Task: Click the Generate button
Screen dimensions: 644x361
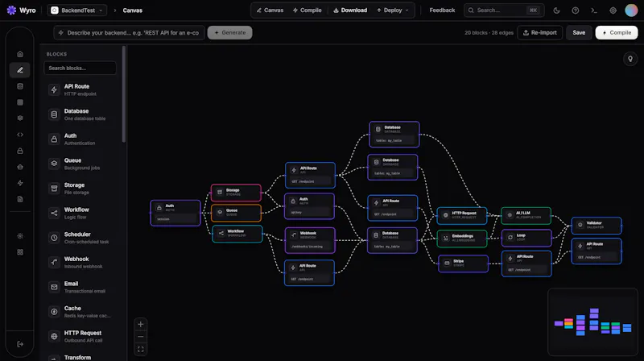Action: 229,32
